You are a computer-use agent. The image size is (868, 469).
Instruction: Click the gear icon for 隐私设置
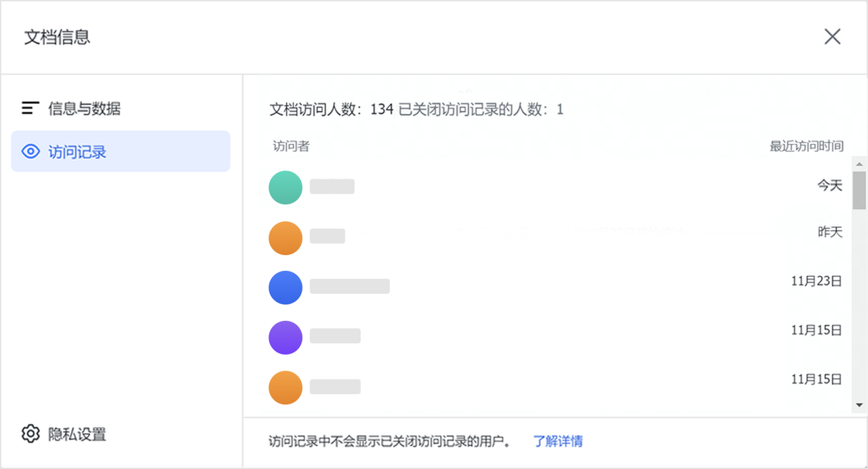[31, 434]
